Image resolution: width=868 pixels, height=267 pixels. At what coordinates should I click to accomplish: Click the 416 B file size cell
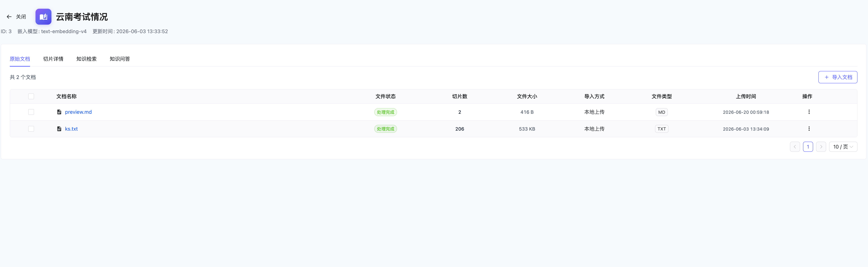(527, 112)
